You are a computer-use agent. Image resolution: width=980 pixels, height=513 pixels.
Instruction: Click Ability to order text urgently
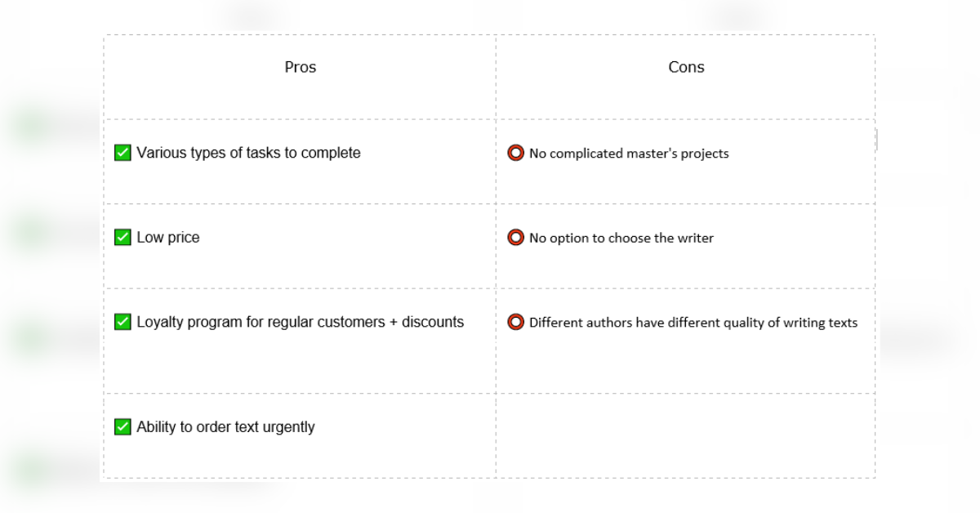pos(225,426)
